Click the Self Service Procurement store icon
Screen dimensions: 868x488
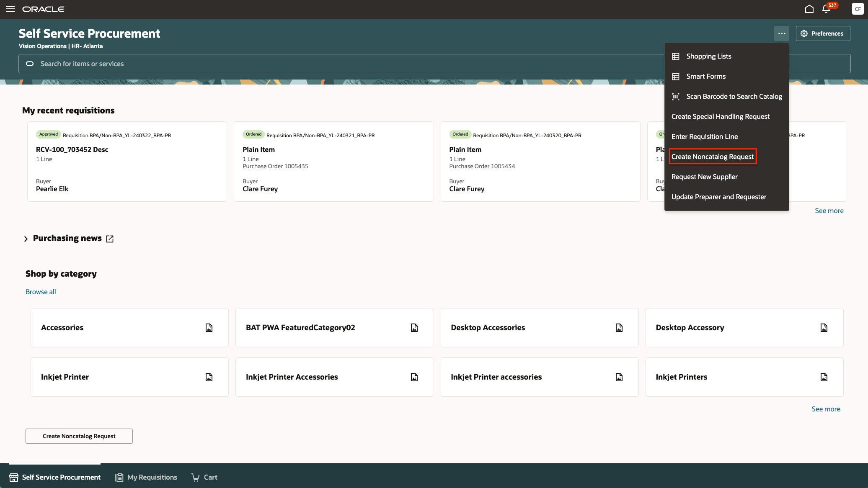[14, 477]
